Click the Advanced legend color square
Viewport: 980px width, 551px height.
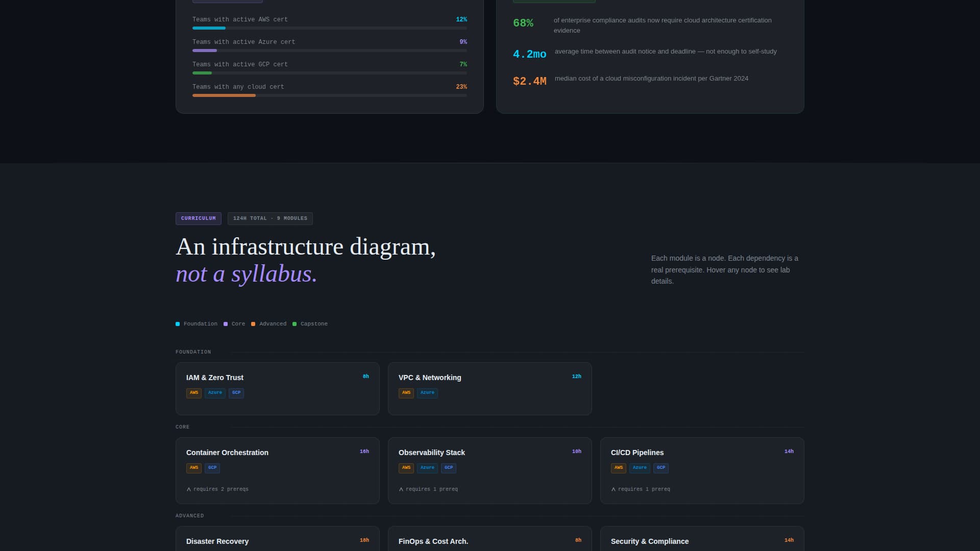click(x=253, y=324)
